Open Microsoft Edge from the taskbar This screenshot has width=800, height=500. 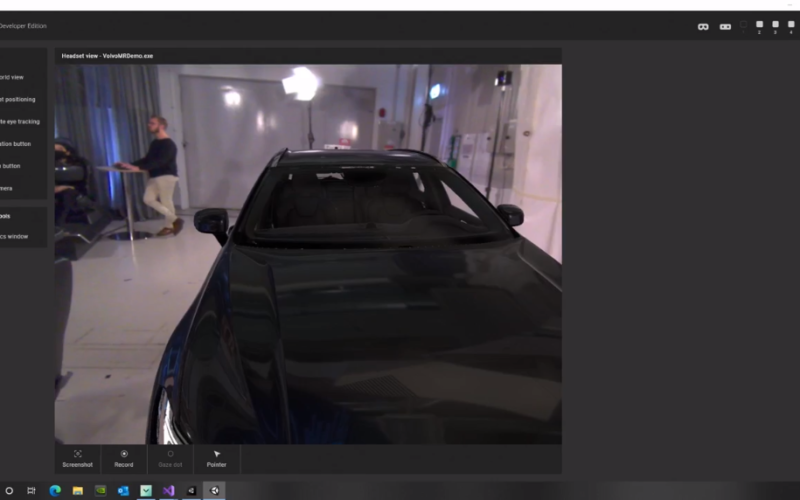[54, 490]
